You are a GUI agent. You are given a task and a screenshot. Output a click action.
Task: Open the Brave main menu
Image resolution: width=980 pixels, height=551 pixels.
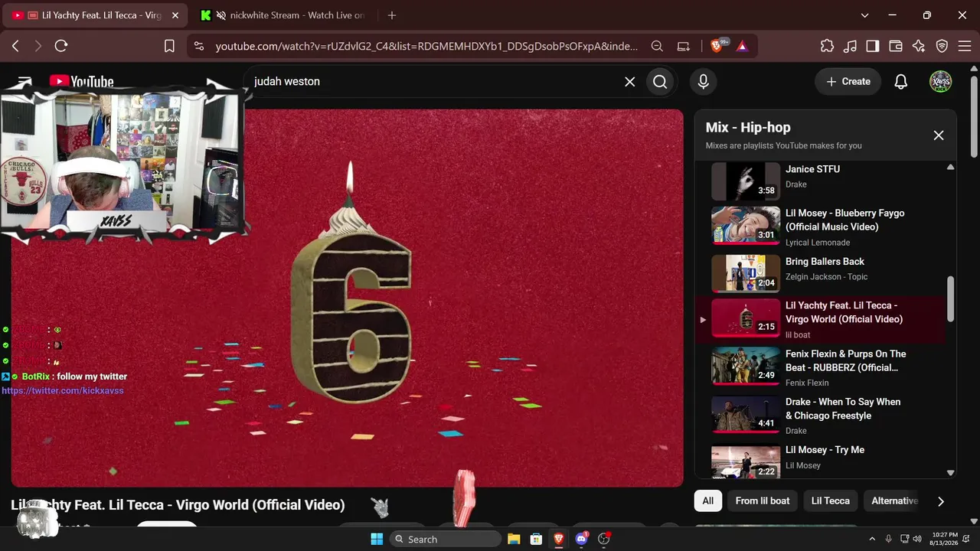point(963,46)
